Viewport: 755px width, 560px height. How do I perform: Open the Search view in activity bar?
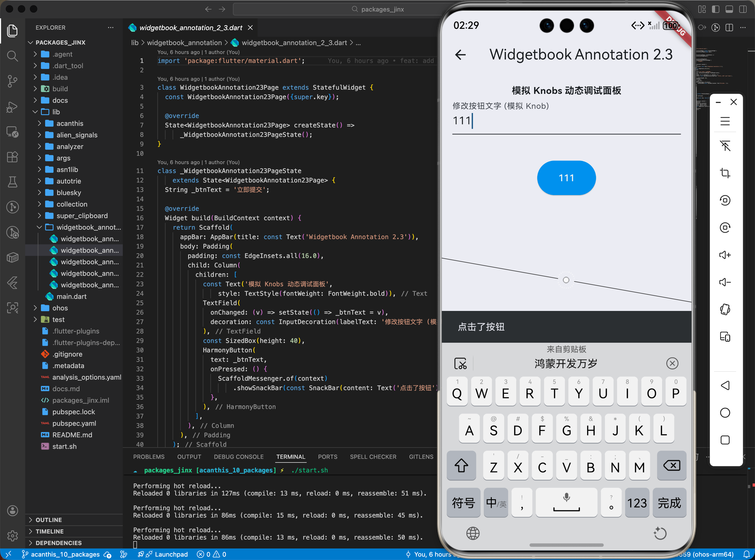(13, 56)
